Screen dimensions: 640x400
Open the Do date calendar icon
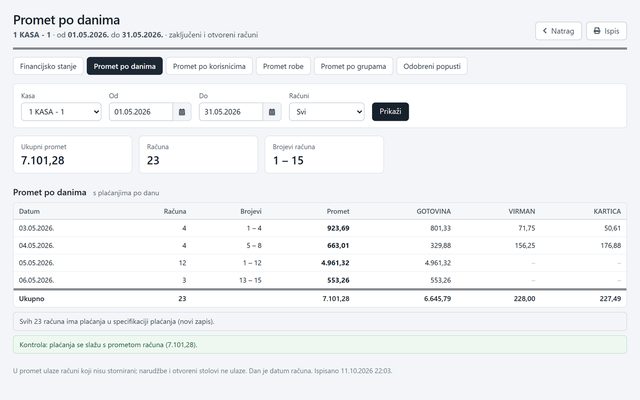[x=272, y=112]
